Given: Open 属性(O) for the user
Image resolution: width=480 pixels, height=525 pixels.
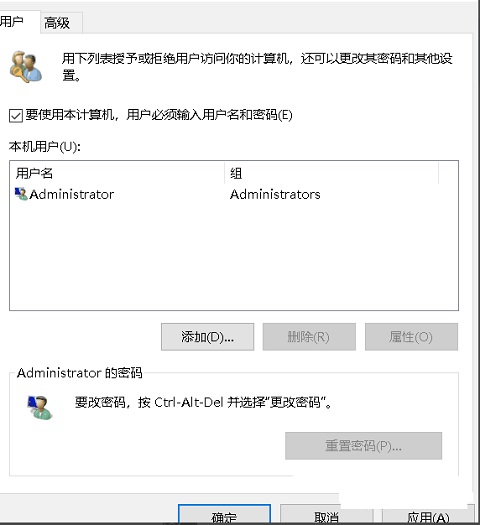Looking at the screenshot, I should [411, 337].
